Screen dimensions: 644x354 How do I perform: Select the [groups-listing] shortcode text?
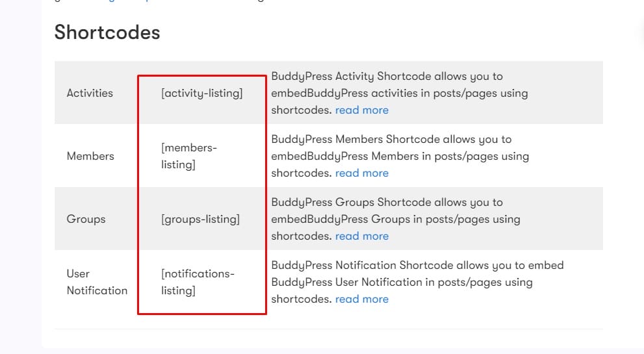point(200,219)
